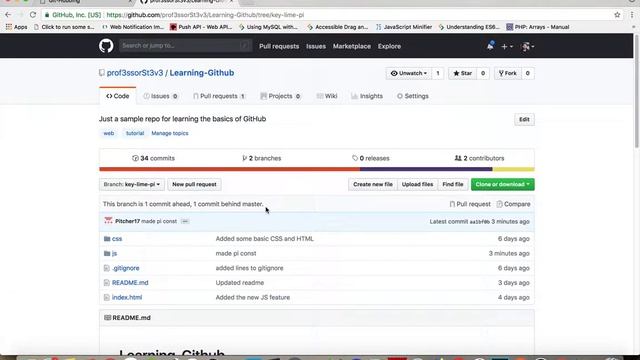
Task: Open Learning-Github repository link
Action: [202, 73]
